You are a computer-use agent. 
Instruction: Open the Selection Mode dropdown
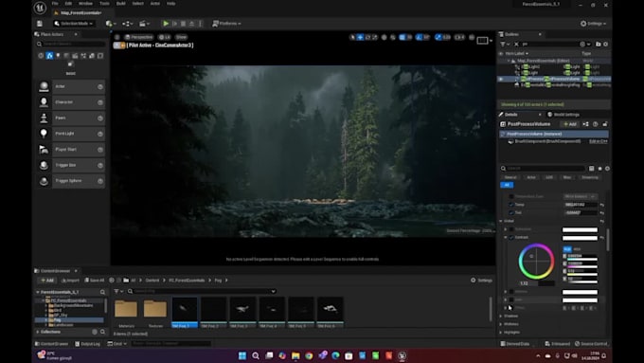pos(74,24)
